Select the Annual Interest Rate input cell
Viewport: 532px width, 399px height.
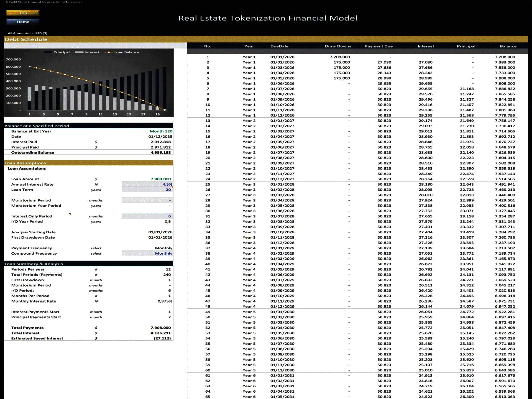coord(147,184)
